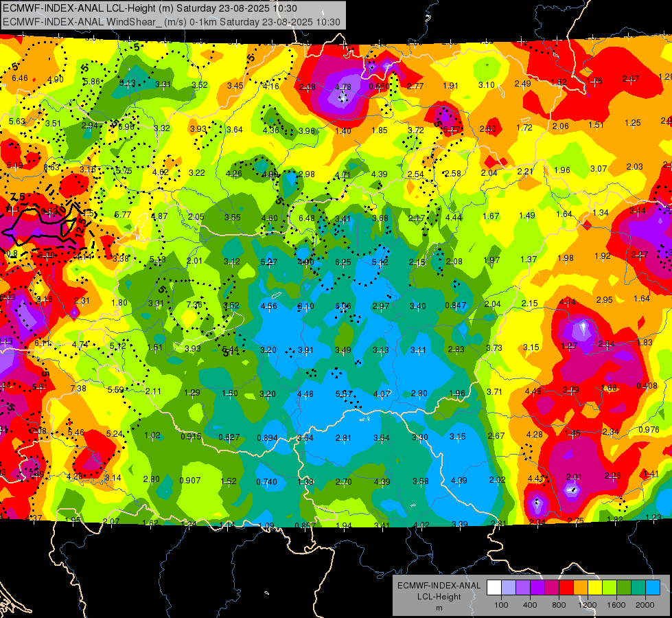
Task: Click the wind shear value 7.38
Action: tap(78, 389)
